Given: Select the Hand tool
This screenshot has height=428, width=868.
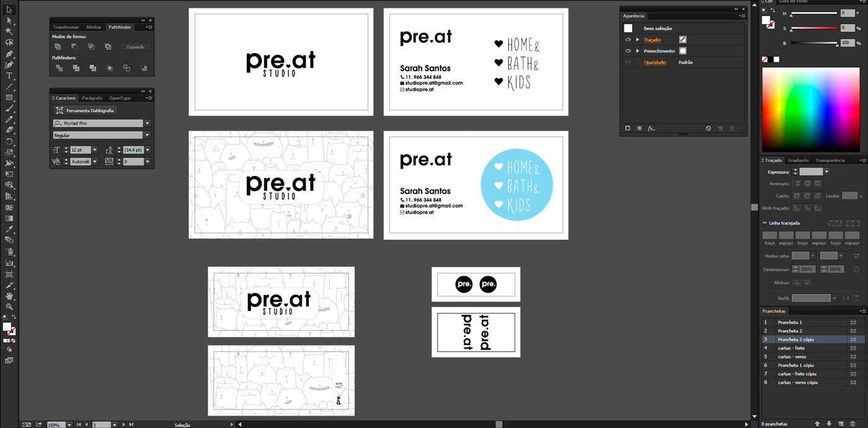Looking at the screenshot, I should [x=9, y=296].
